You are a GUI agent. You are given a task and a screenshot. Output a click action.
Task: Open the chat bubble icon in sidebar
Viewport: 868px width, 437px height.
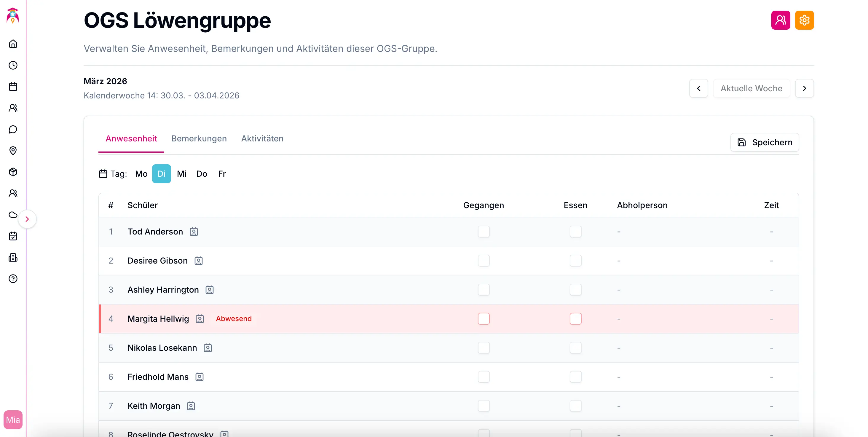tap(13, 129)
